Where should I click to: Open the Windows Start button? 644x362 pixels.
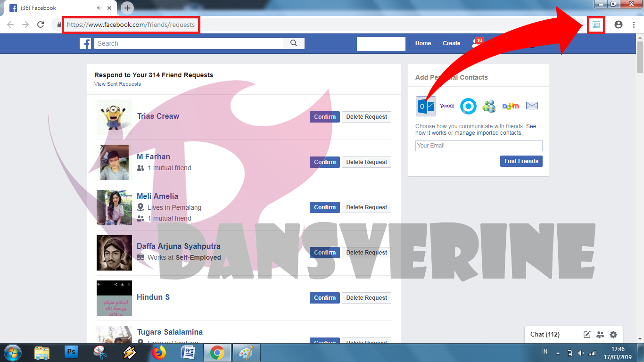point(12,353)
